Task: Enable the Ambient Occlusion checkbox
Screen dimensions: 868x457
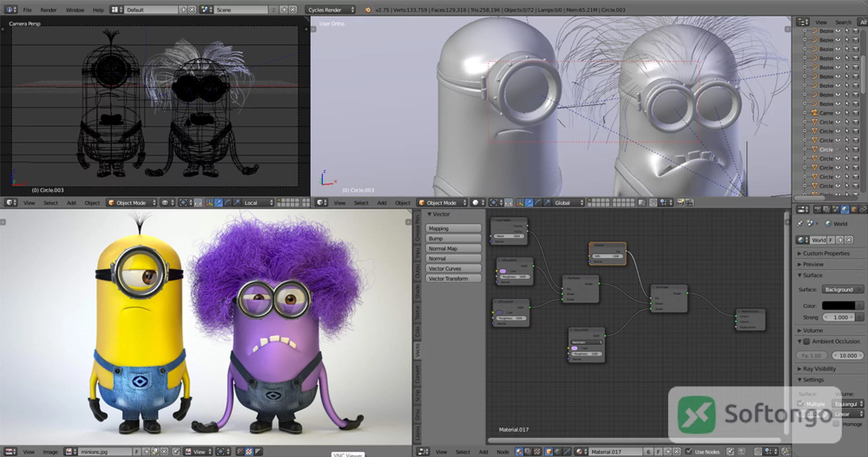Action: 807,342
